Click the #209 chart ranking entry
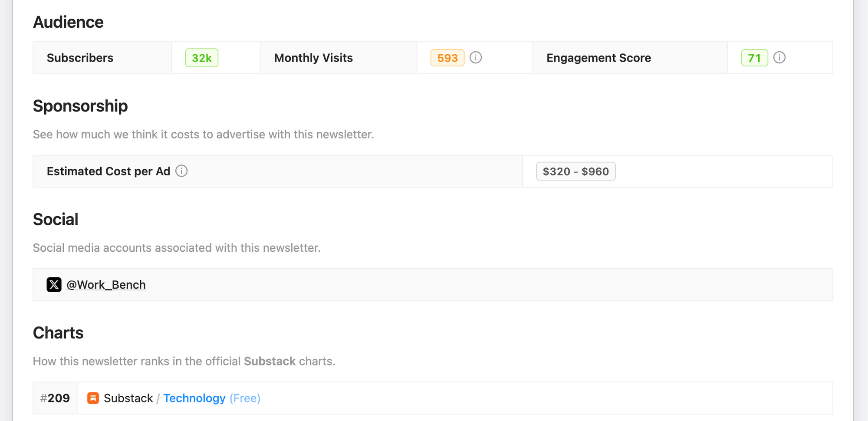 (x=55, y=398)
